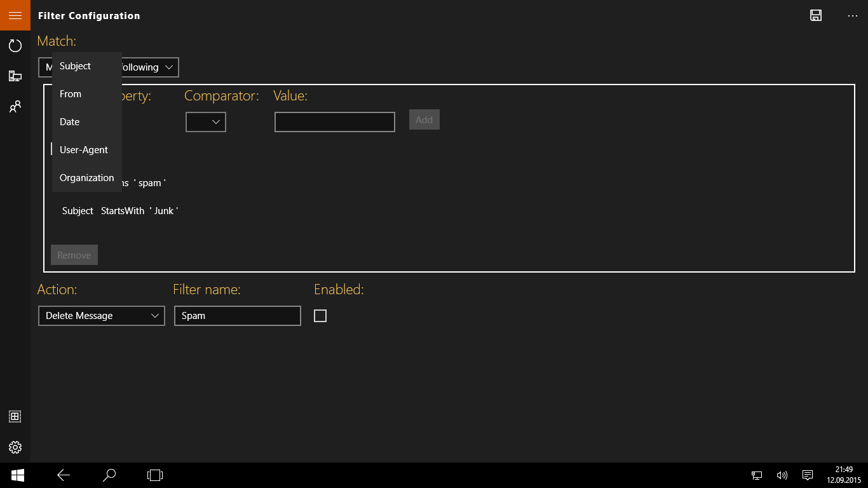Choose 'From' in the open property menu
Viewport: 868px width, 488px height.
[70, 93]
